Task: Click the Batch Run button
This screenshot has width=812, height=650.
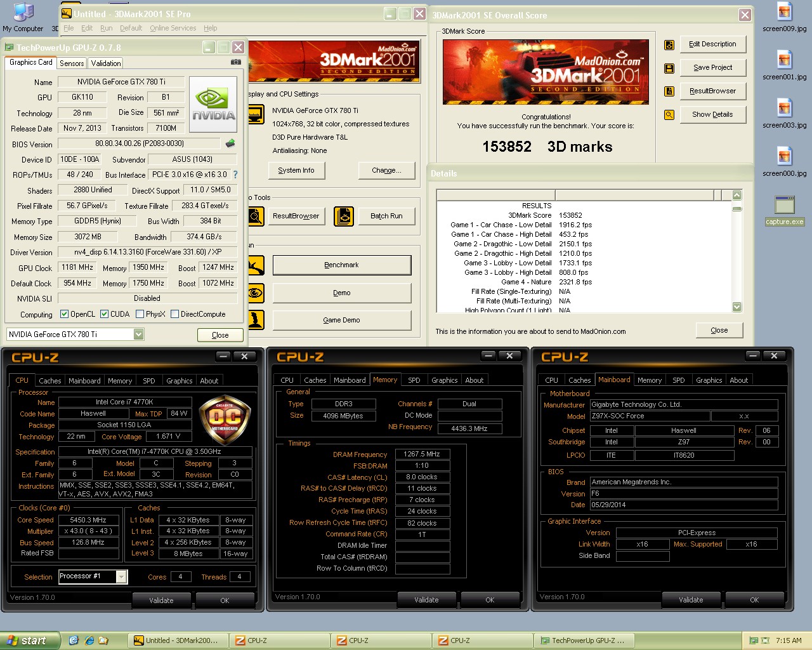Action: pos(386,216)
